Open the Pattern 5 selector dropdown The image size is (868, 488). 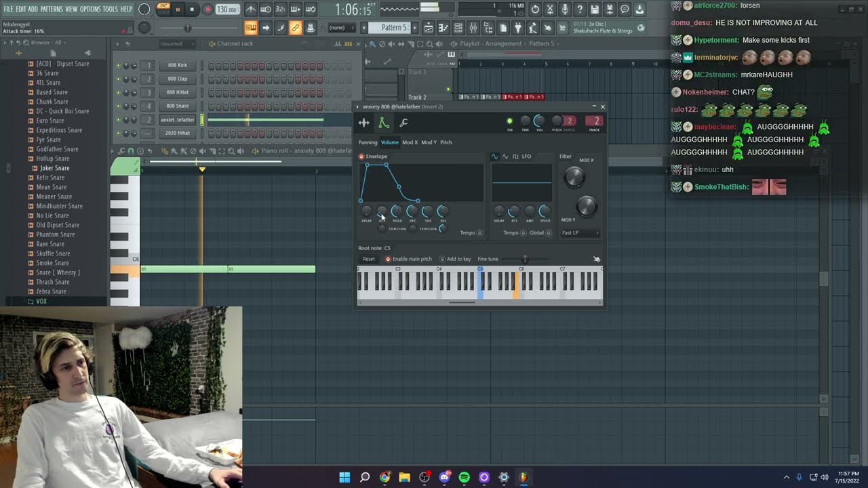click(x=394, y=28)
